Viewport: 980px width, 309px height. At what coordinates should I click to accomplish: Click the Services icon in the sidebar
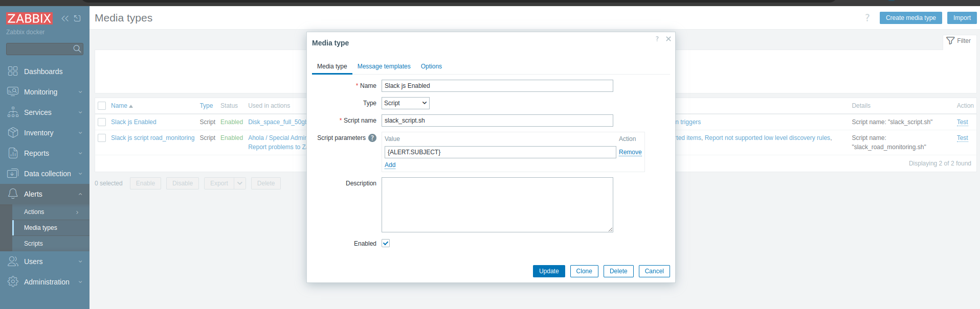(13, 112)
